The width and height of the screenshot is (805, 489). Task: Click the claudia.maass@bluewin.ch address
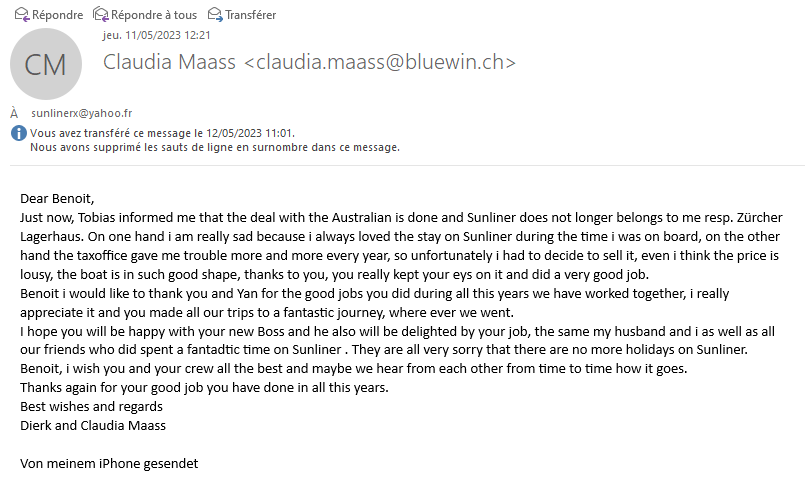pyautogui.click(x=380, y=62)
